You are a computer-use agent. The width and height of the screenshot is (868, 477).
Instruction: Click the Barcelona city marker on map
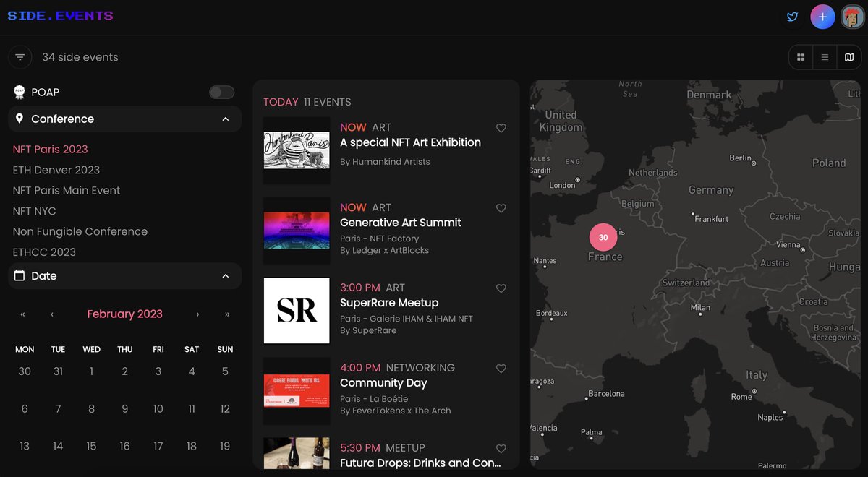[586, 397]
